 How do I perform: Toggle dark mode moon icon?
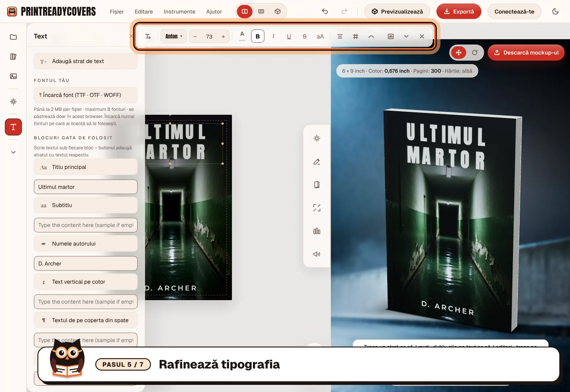pos(555,11)
